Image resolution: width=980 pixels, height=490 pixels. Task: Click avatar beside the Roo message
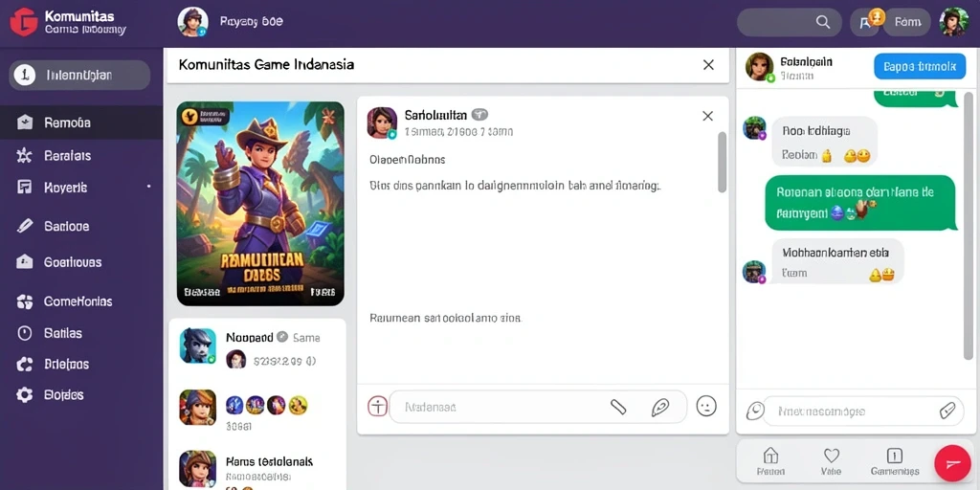click(x=754, y=128)
